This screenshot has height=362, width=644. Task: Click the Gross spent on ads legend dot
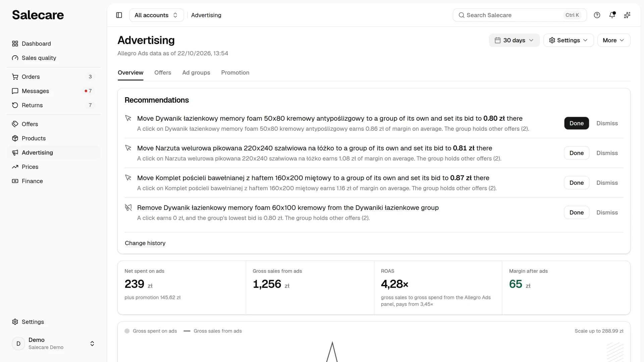coord(127,331)
